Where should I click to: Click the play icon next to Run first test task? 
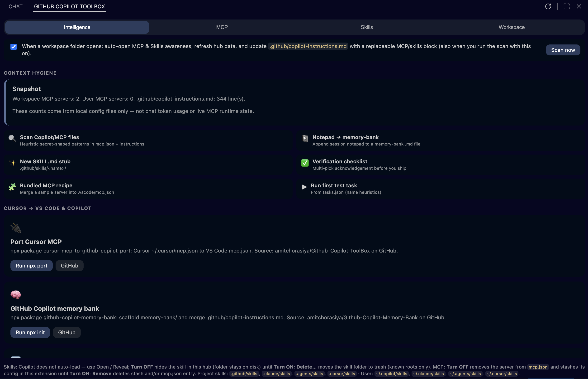(304, 187)
